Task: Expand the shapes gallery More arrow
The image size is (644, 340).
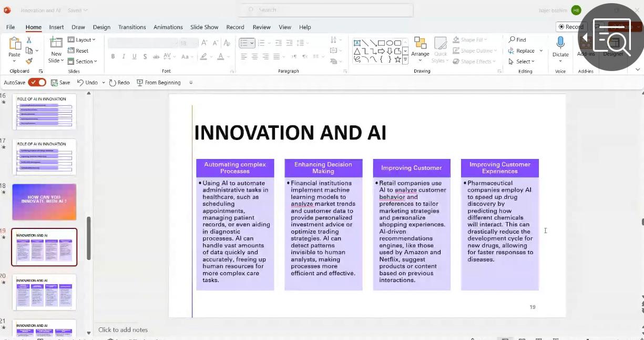Action: pos(405,59)
